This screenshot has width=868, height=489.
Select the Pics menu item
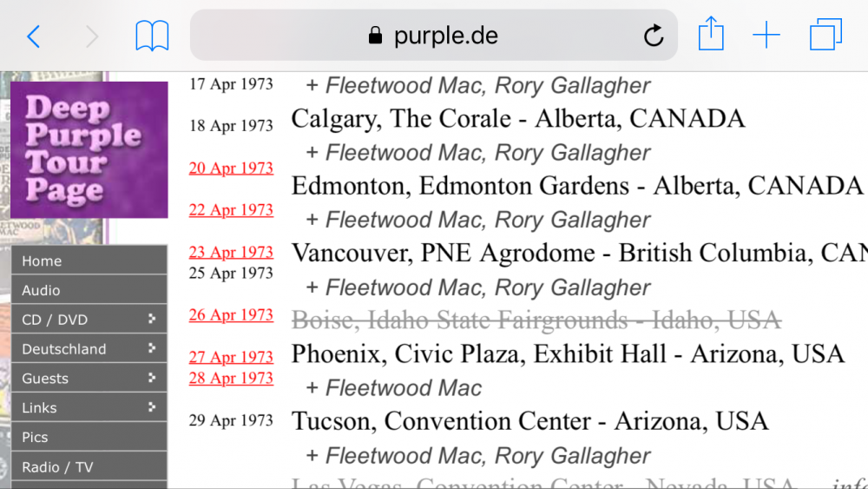(x=89, y=436)
